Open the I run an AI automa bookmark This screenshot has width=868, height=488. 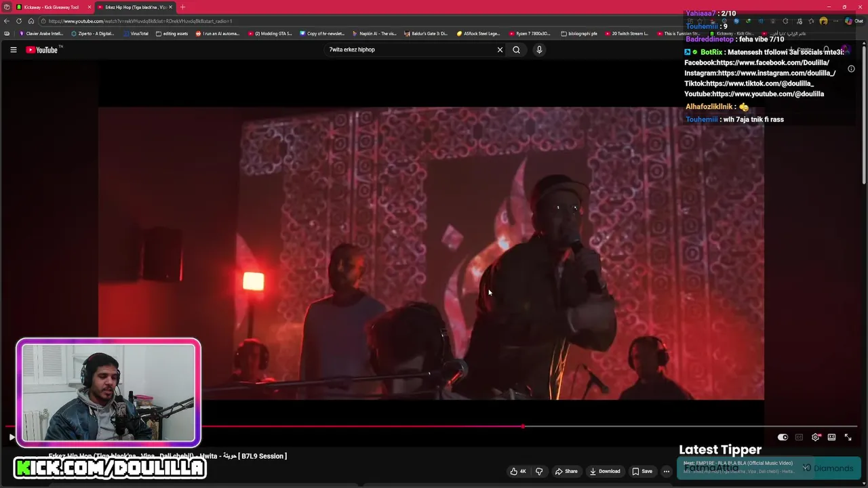point(217,33)
